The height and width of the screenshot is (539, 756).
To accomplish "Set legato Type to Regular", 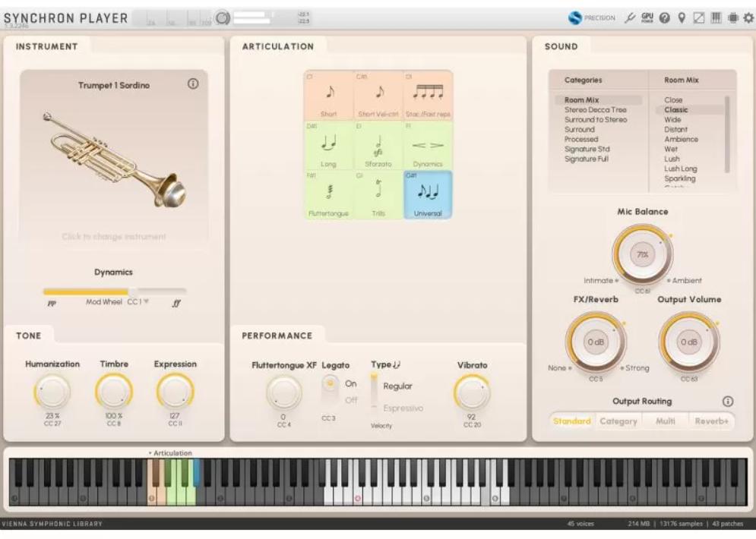I will 397,386.
